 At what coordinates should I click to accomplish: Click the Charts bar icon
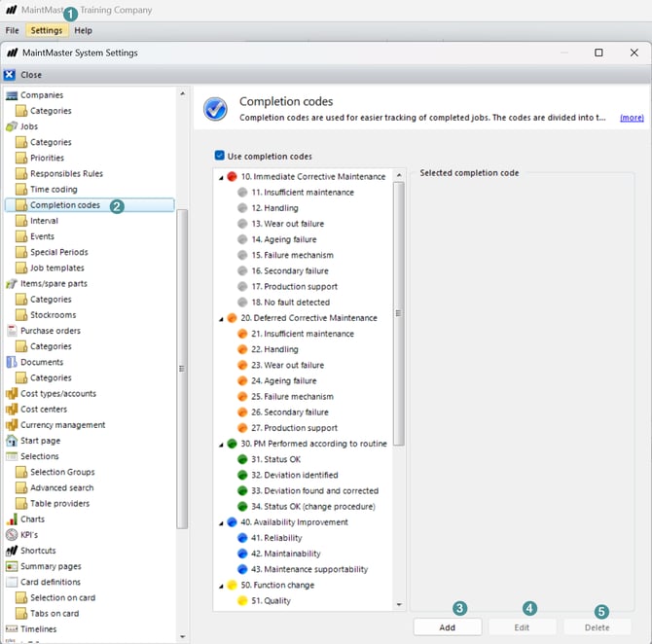12,519
